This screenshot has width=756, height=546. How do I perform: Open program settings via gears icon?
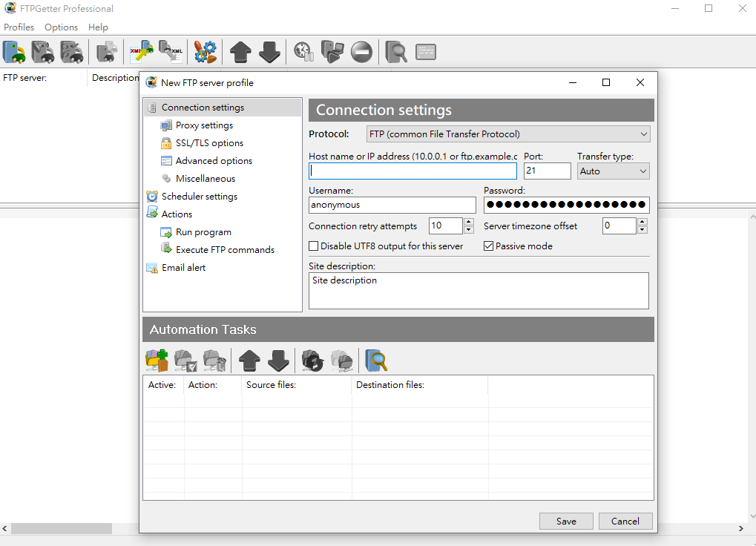(205, 52)
